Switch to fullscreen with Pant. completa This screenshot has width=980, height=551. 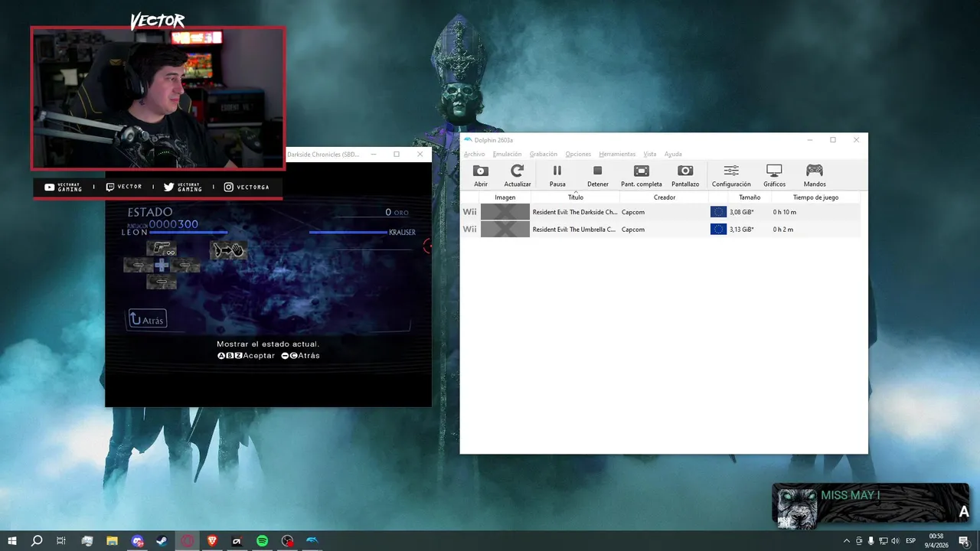642,175
